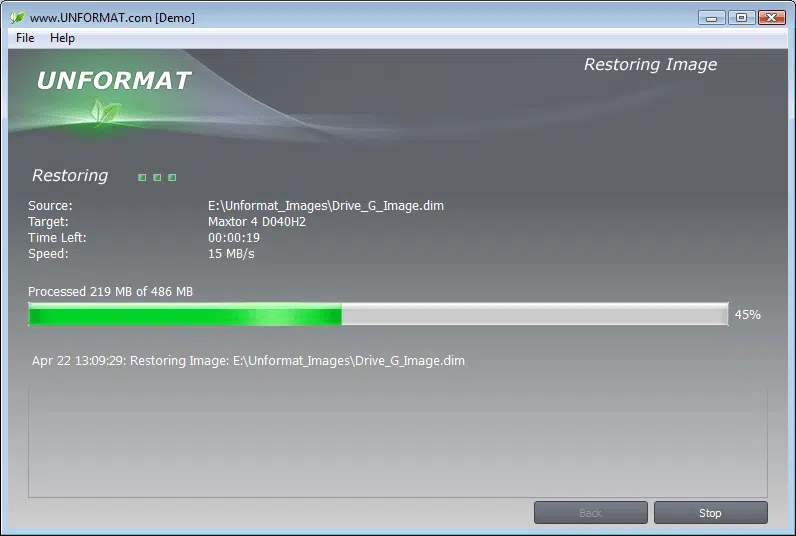
Task: Click the Restoring Image heading
Action: 650,64
